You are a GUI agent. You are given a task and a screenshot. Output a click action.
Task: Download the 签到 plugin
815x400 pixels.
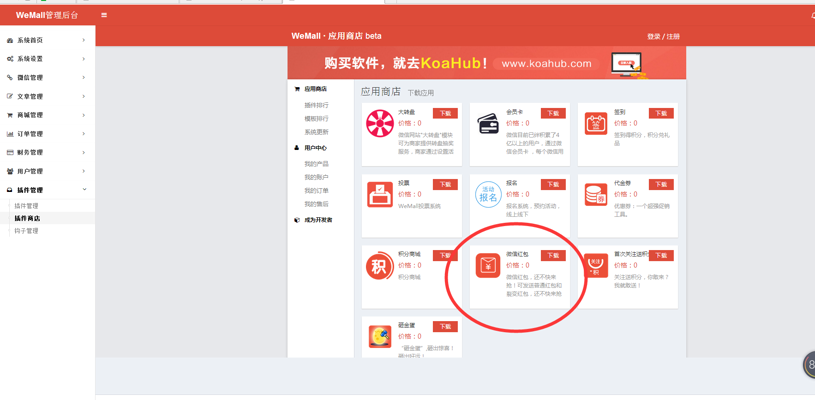[661, 113]
